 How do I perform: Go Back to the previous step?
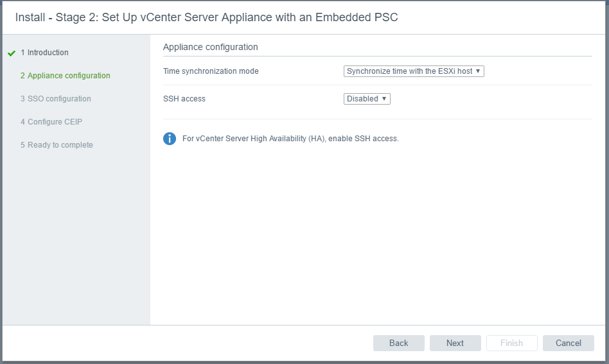(398, 343)
